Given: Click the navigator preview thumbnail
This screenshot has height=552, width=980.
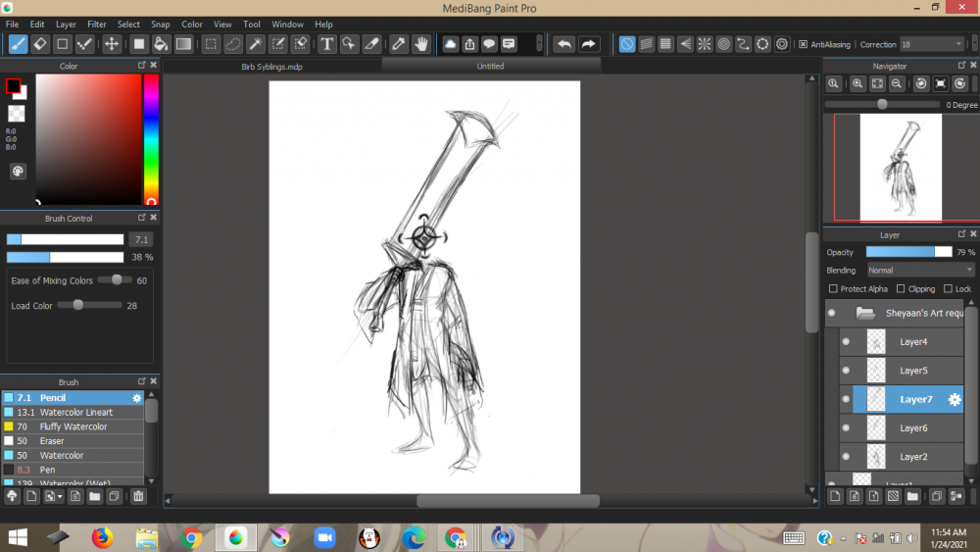Looking at the screenshot, I should pyautogui.click(x=901, y=168).
